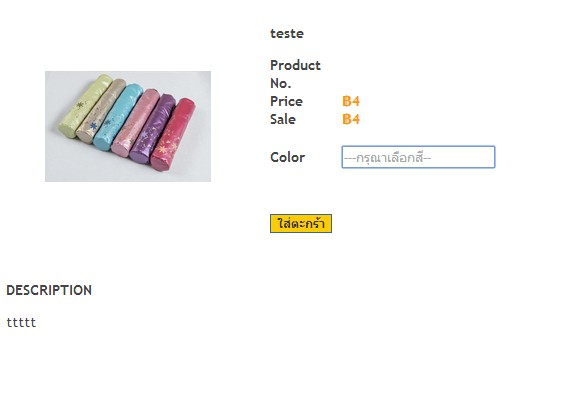
Task: Click the blue star on beige roll
Action: tap(93, 126)
